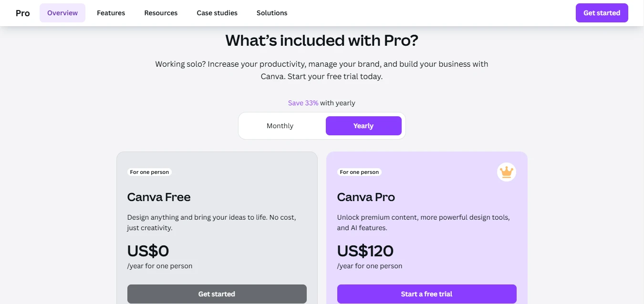
Task: Click the header Get started button
Action: coord(602,13)
